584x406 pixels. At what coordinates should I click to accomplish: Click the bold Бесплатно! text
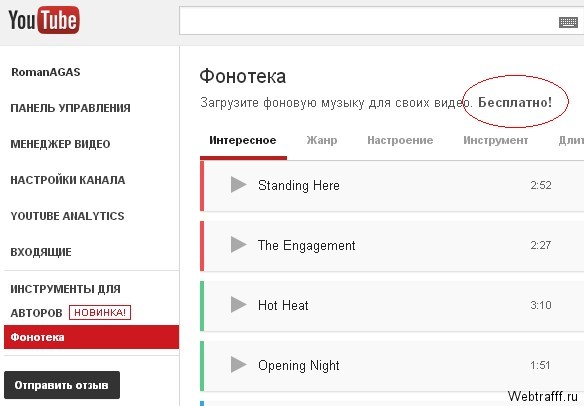point(515,102)
